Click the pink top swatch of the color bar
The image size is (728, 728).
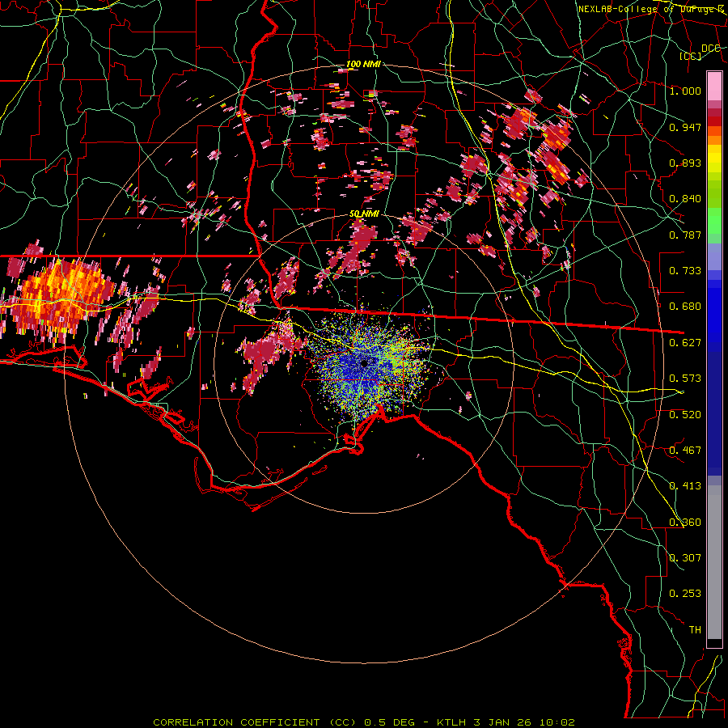pos(714,86)
